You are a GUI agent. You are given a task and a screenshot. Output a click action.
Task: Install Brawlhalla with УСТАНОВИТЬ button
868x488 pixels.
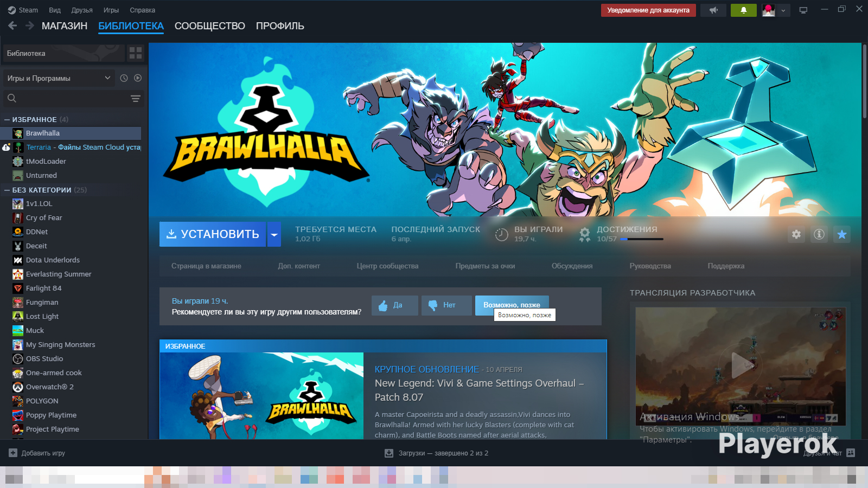(x=213, y=234)
